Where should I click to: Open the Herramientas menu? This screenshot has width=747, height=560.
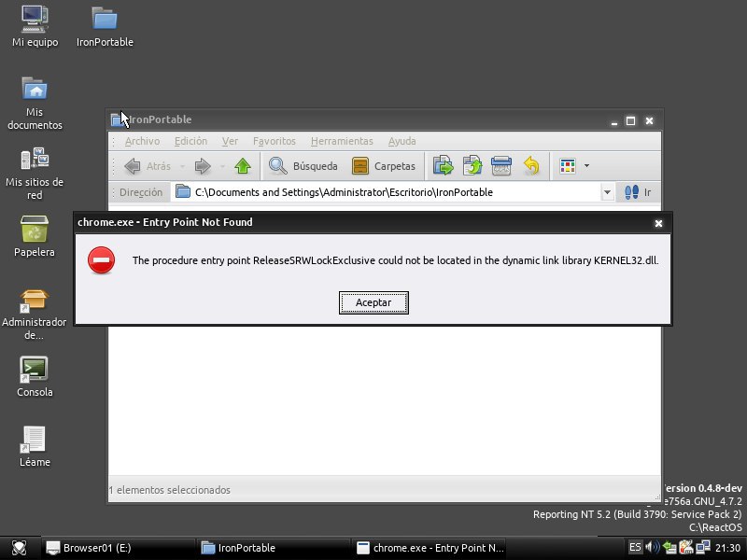point(342,142)
